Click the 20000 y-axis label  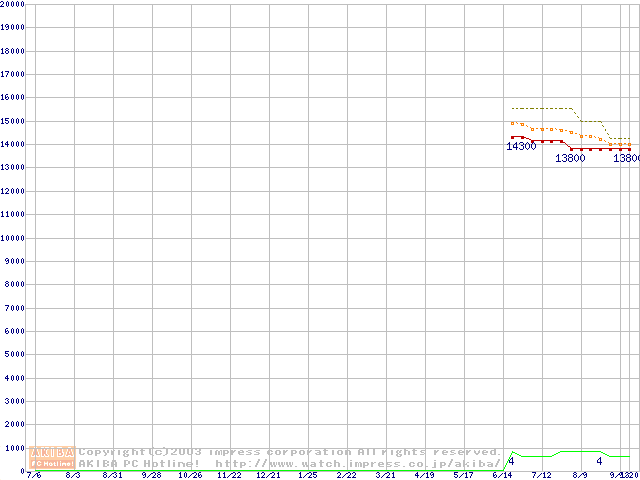tap(12, 4)
